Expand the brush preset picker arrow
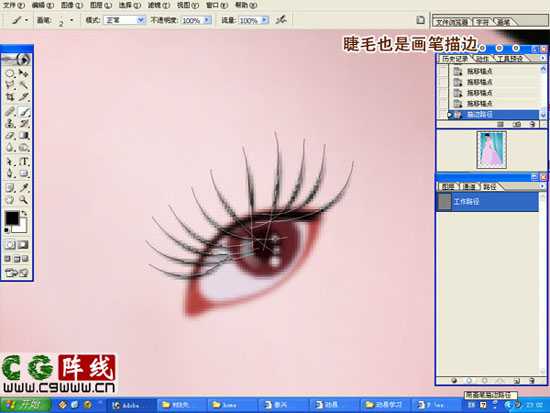 (x=72, y=20)
